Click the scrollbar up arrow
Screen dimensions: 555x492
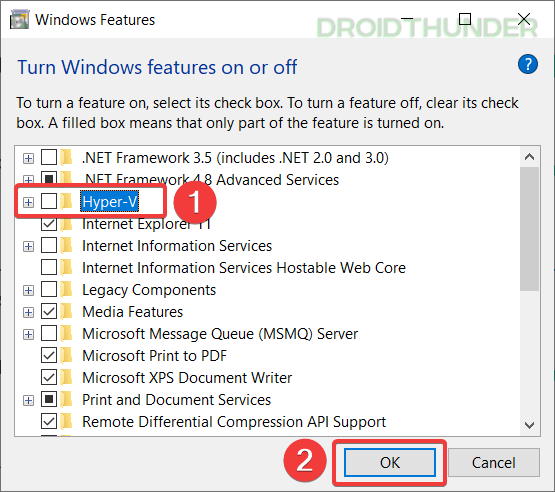coord(530,156)
